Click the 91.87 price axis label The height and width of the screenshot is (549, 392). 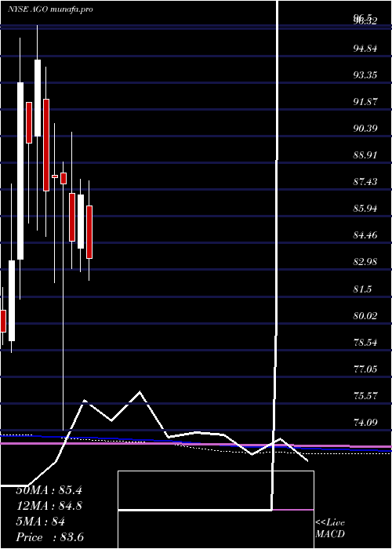(365, 101)
